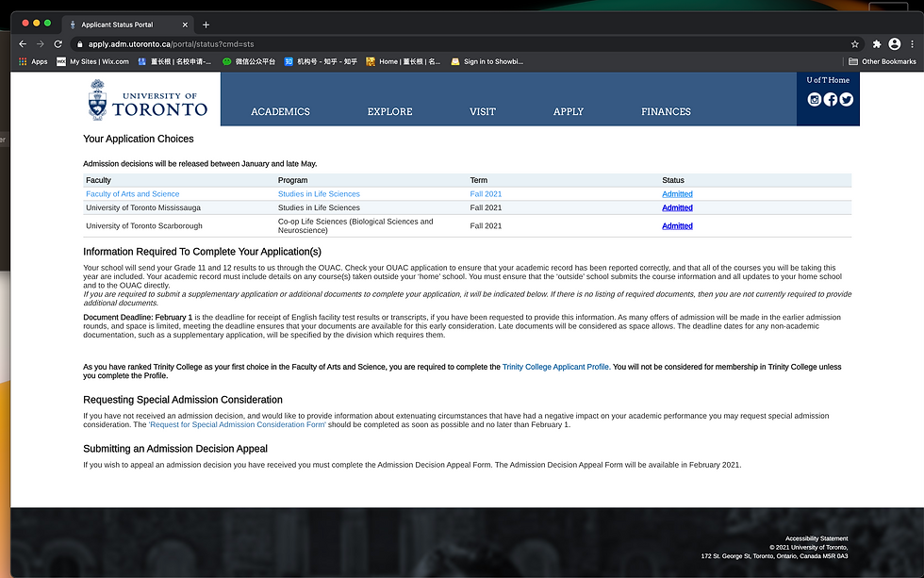Click the Document Deadline: February 1 text
This screenshot has width=924, height=578.
(x=138, y=317)
